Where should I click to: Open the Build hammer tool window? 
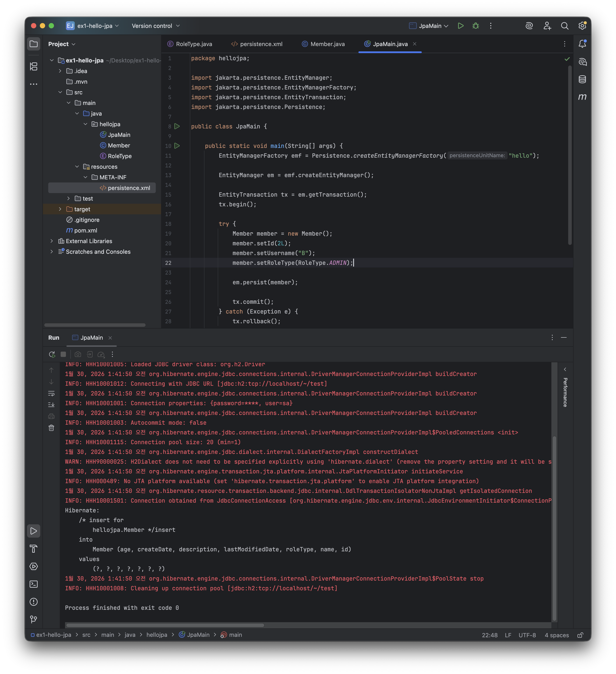(34, 549)
